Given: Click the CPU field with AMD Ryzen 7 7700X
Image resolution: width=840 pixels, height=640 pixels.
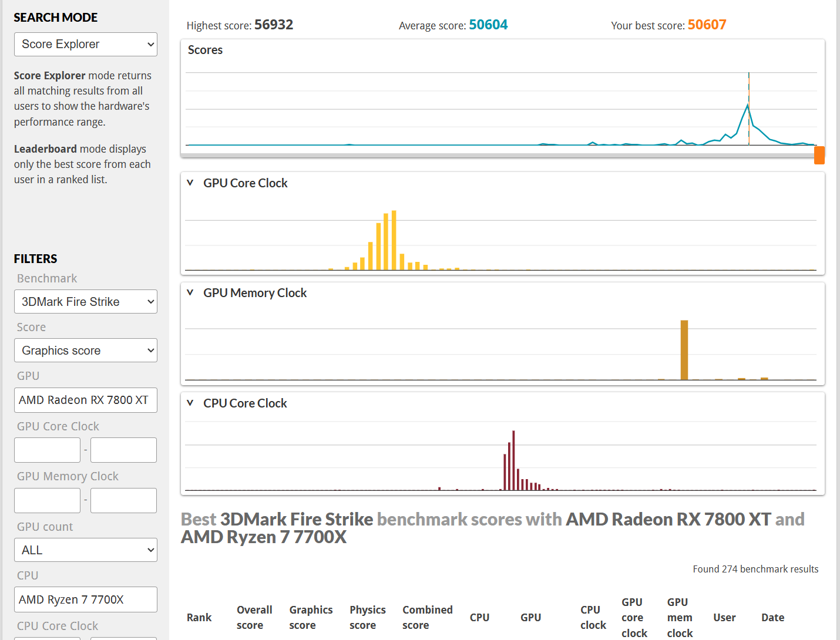Looking at the screenshot, I should [x=86, y=599].
